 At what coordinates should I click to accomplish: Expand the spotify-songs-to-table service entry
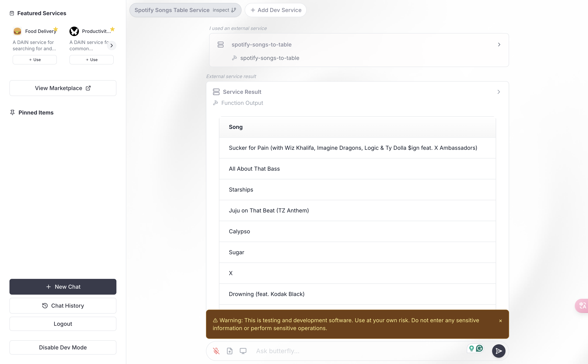tap(499, 45)
